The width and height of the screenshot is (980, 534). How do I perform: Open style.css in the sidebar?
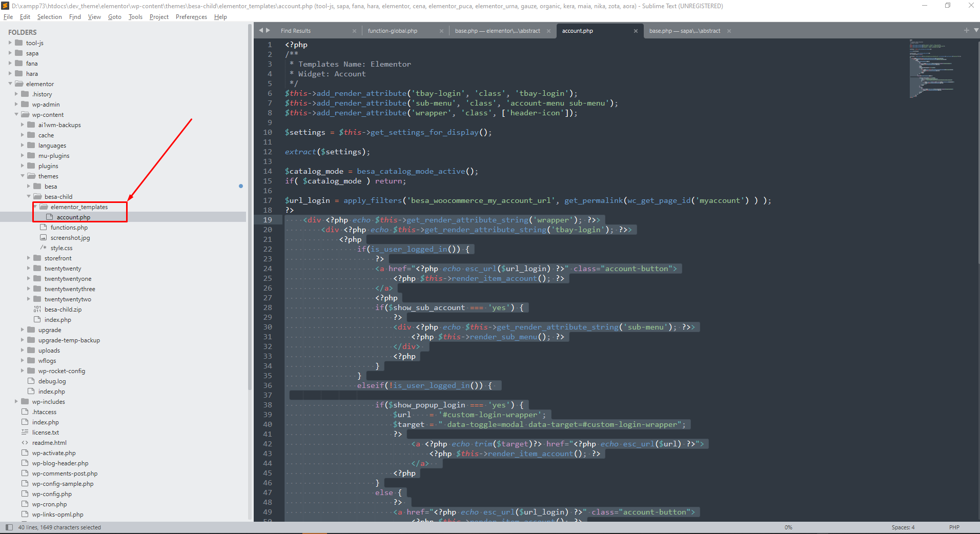click(x=62, y=248)
